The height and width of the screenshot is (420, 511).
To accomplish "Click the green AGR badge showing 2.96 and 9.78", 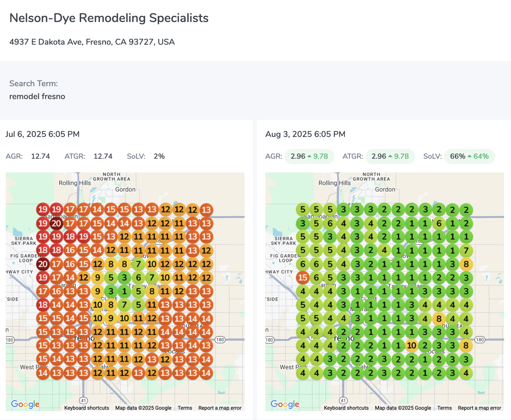I will [309, 156].
